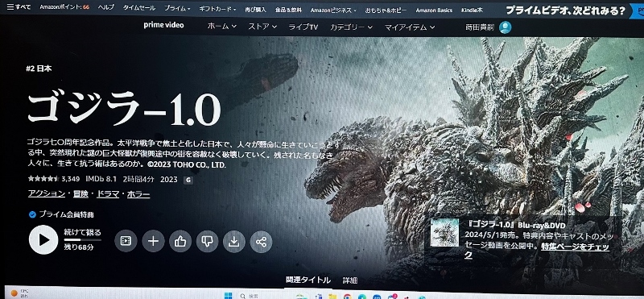
Task: Open the share icon button
Action: tap(261, 242)
